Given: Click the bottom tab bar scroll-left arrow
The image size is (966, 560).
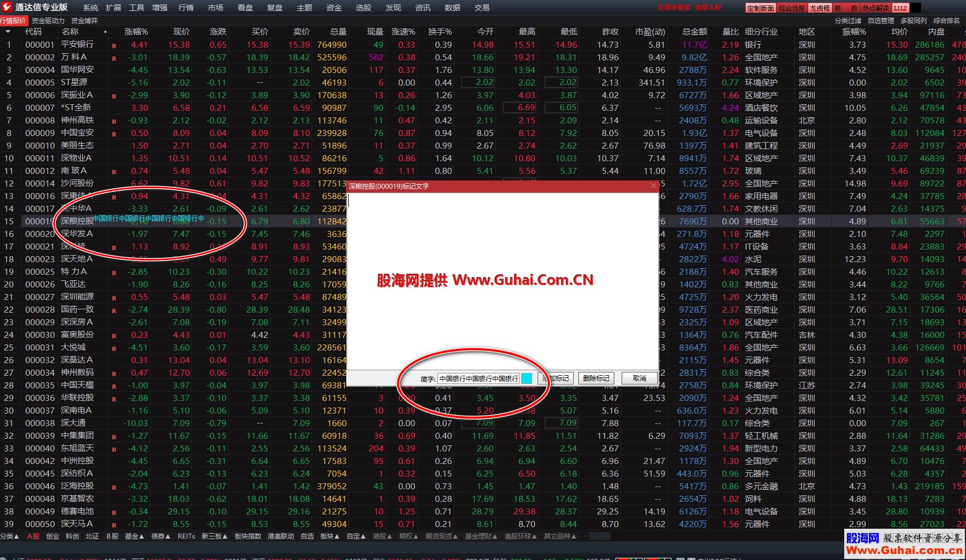Looking at the screenshot, I should 585,536.
